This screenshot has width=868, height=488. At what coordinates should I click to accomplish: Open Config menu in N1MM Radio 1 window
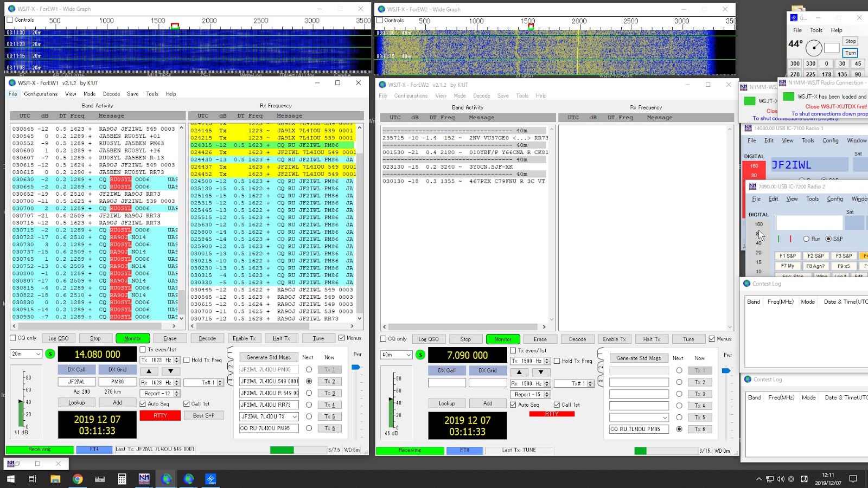[830, 141]
